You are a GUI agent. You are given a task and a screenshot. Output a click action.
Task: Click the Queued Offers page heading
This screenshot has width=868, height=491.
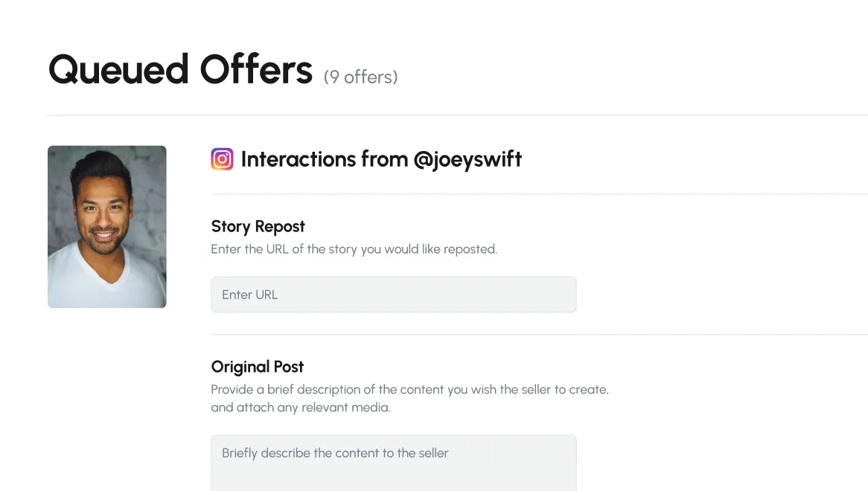click(180, 70)
